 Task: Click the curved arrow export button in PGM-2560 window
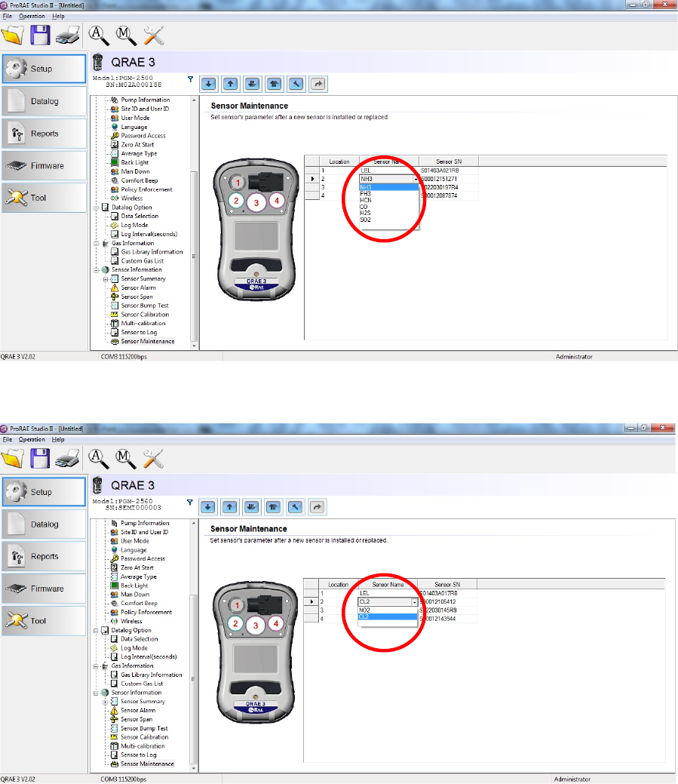pyautogui.click(x=318, y=506)
